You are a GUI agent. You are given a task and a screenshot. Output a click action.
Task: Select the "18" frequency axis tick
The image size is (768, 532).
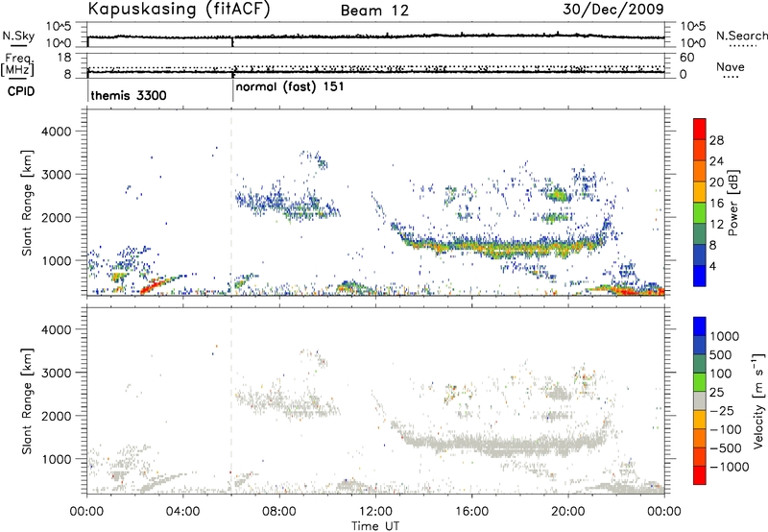[x=64, y=58]
